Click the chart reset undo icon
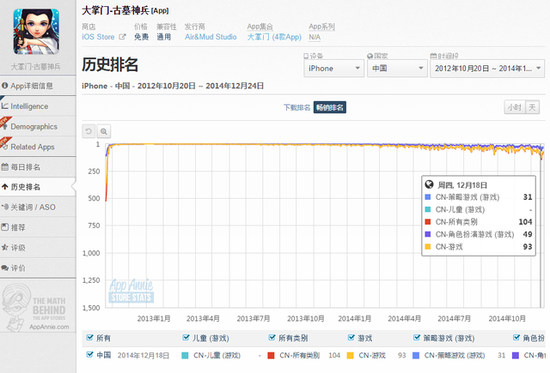 tap(89, 131)
